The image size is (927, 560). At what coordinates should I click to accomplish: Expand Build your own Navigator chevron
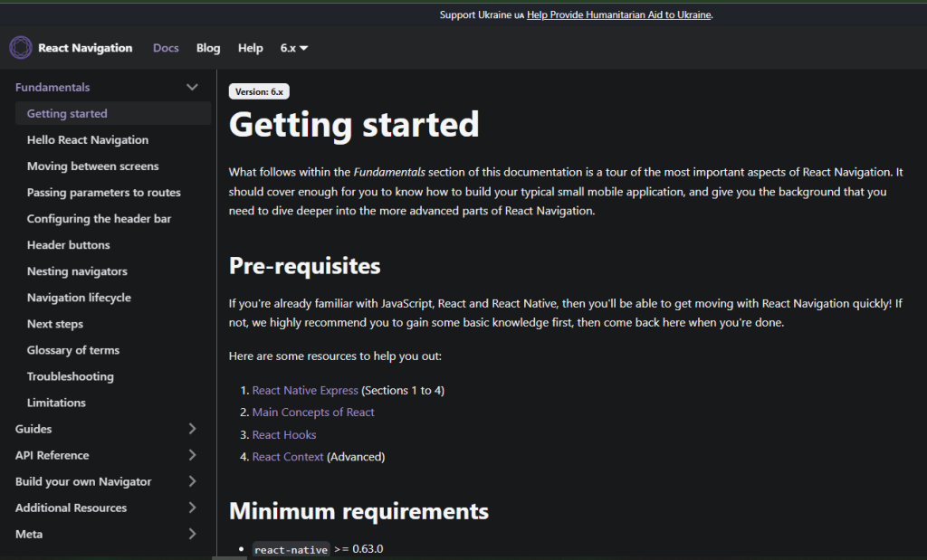point(192,481)
